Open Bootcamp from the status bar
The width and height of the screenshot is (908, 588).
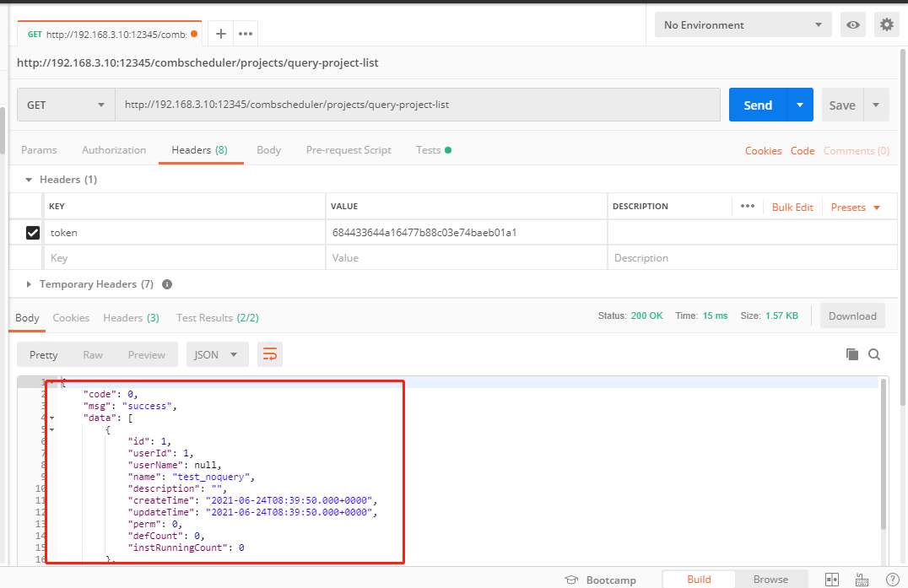click(601, 580)
